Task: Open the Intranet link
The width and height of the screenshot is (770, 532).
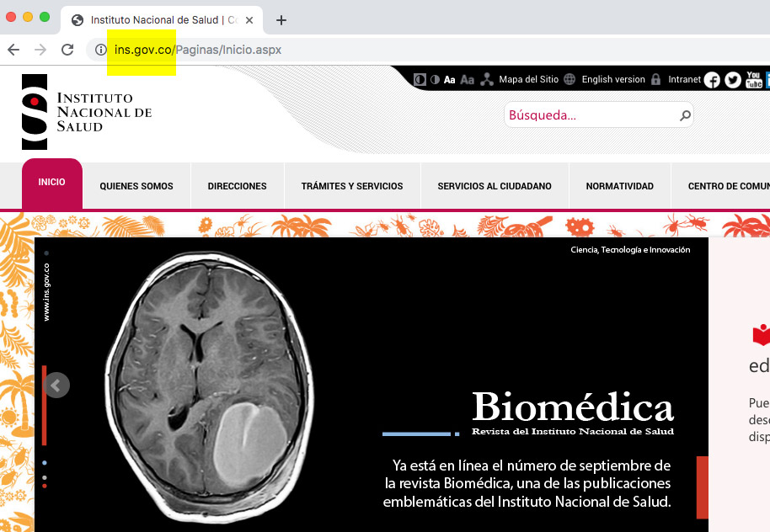Action: pyautogui.click(x=685, y=79)
